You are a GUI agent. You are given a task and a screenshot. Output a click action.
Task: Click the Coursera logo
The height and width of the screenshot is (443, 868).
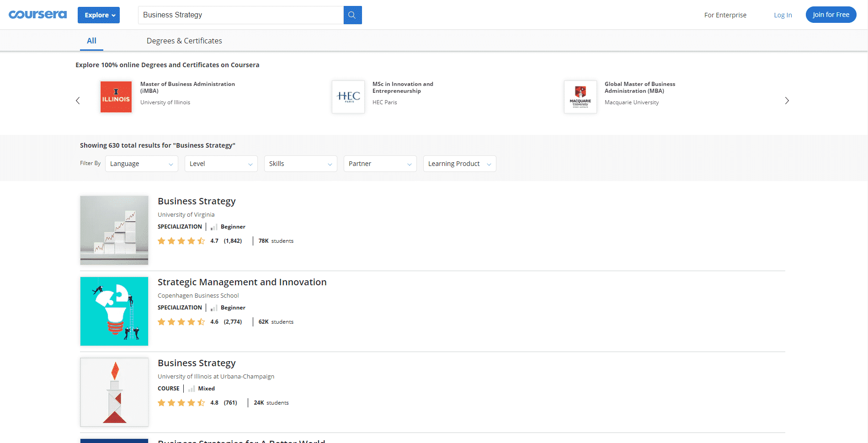[37, 15]
